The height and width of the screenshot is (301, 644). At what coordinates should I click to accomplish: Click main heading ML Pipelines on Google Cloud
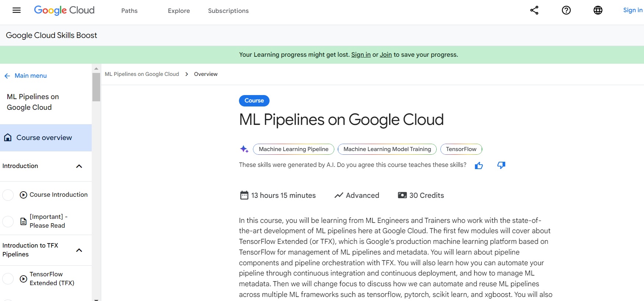click(x=341, y=120)
